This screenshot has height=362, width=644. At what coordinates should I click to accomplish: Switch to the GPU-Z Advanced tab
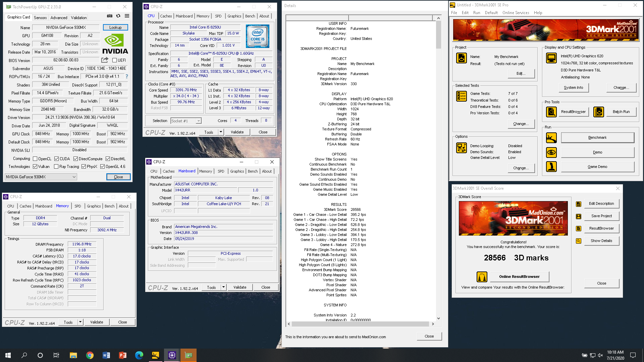click(x=59, y=18)
